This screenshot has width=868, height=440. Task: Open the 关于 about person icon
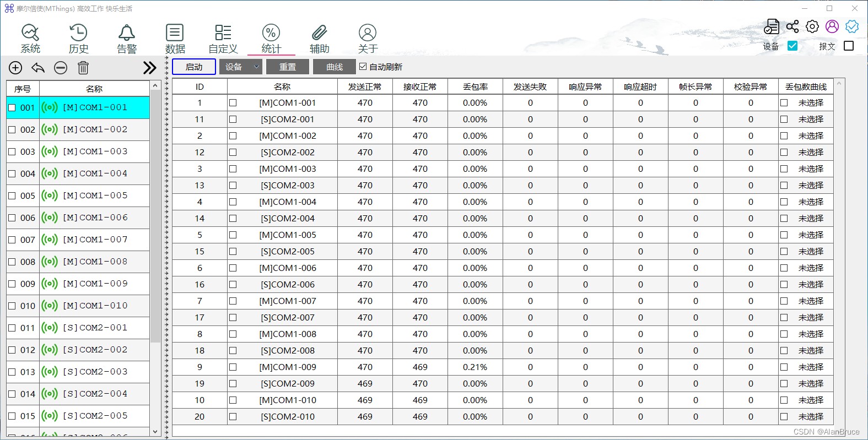tap(368, 39)
